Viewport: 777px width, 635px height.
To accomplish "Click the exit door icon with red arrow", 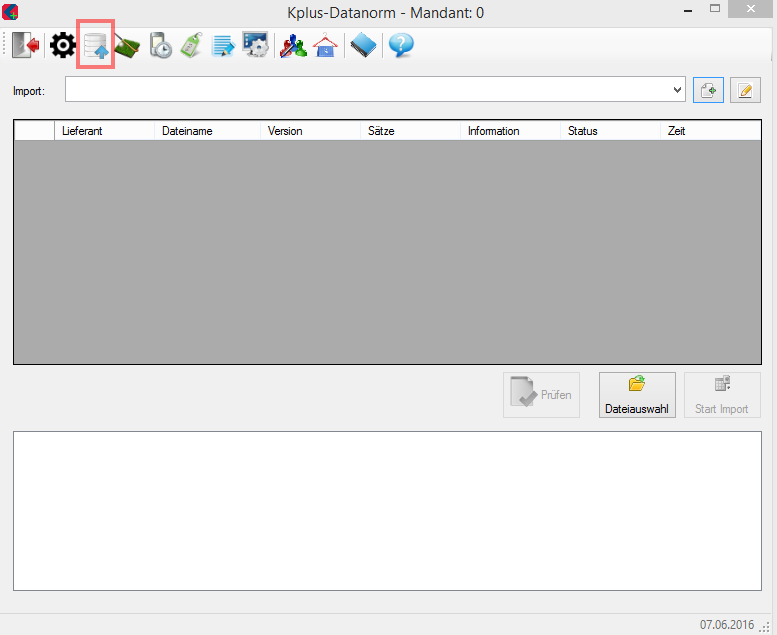I will point(26,46).
